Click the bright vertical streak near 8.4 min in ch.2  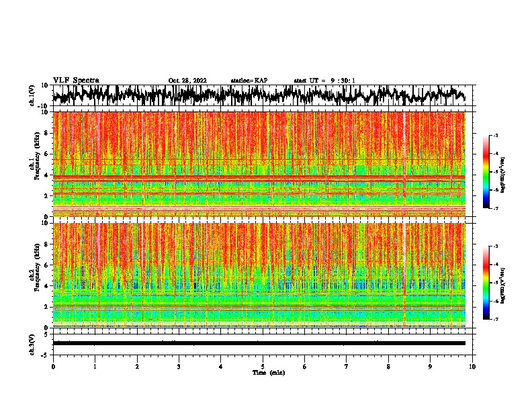(404, 275)
